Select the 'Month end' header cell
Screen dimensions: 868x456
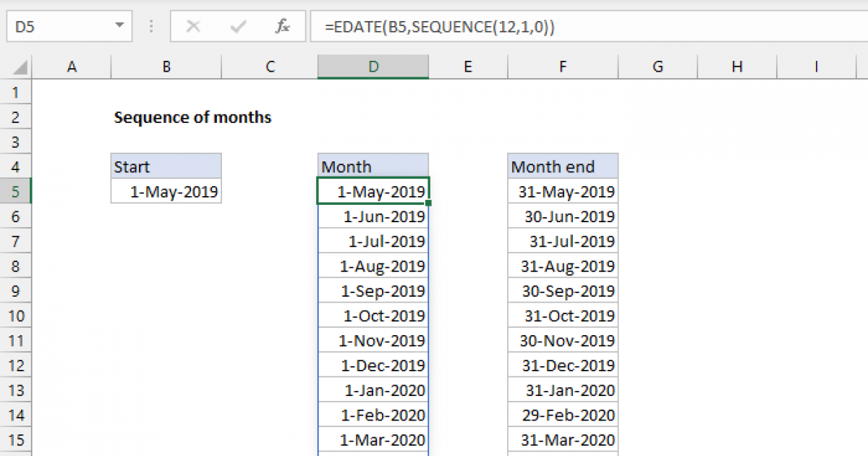(x=563, y=166)
